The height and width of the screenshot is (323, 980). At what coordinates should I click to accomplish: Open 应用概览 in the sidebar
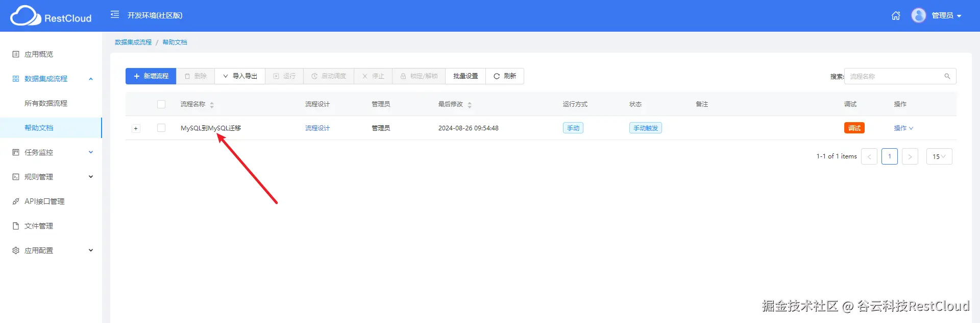(51, 54)
